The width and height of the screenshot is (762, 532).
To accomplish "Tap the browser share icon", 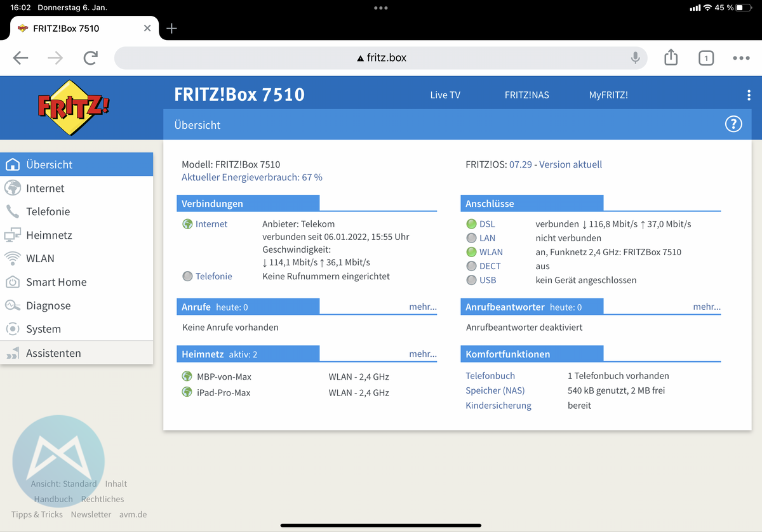I will [x=671, y=58].
